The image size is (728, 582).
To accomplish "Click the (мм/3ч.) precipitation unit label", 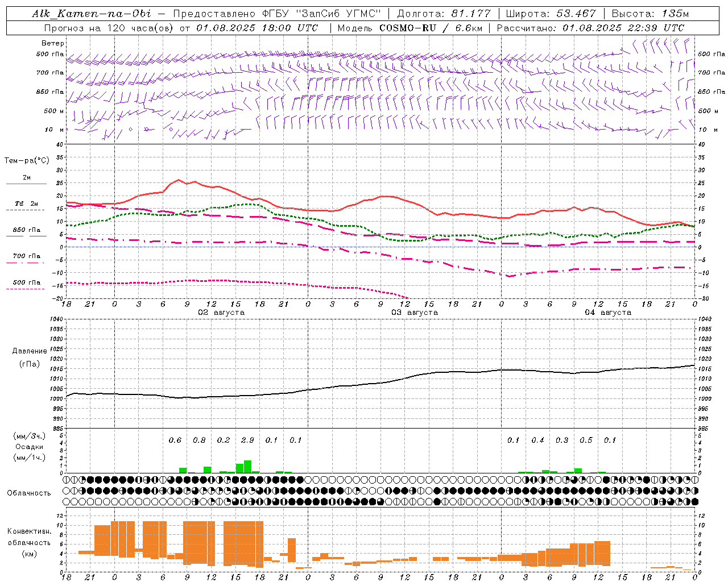I will pos(30,436).
